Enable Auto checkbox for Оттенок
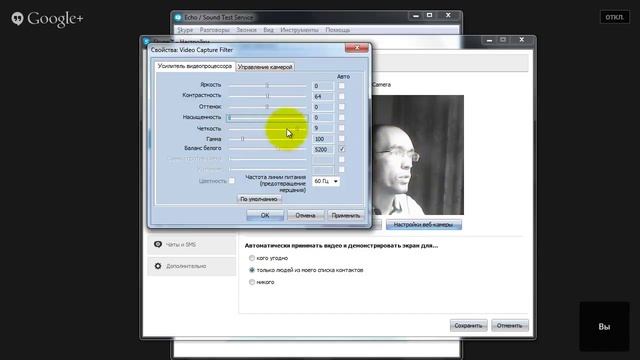Screen dimensions: 640x360 pos(341,107)
